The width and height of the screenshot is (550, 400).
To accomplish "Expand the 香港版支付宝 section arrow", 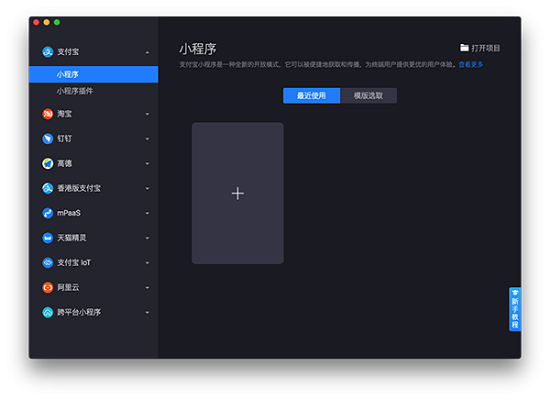I will pos(147,188).
